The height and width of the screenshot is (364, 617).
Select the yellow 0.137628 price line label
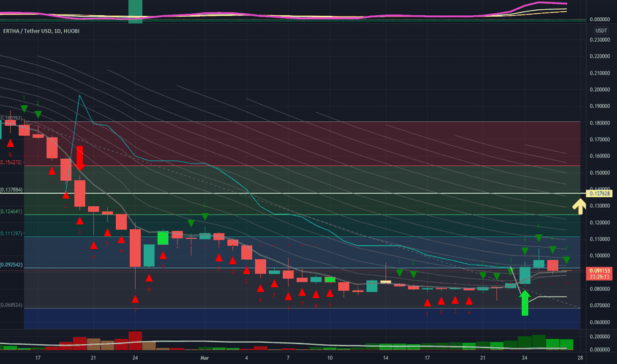click(599, 194)
